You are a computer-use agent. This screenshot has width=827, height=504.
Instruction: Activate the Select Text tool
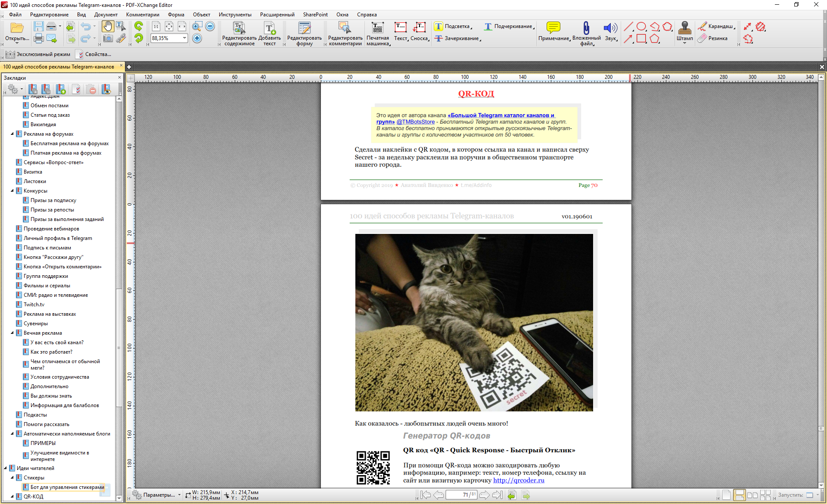121,27
